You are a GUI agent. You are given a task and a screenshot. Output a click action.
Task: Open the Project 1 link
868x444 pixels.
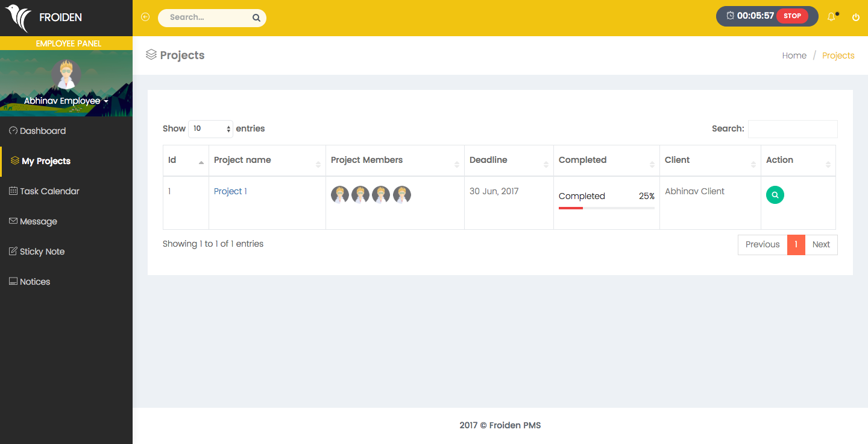[230, 191]
